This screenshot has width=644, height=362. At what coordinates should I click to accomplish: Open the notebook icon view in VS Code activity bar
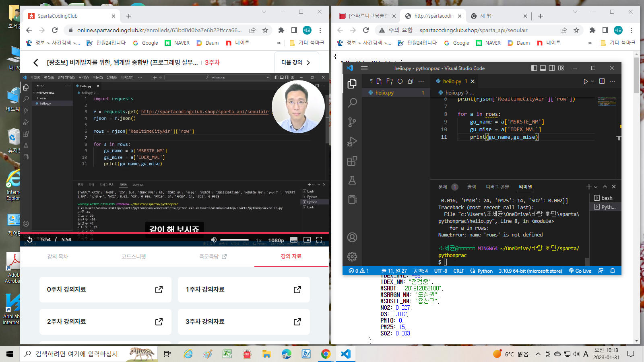pos(352,200)
